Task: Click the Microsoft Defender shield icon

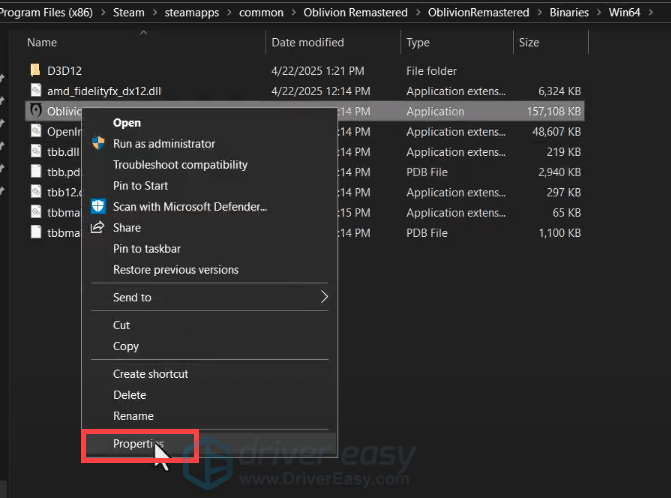Action: click(x=98, y=206)
